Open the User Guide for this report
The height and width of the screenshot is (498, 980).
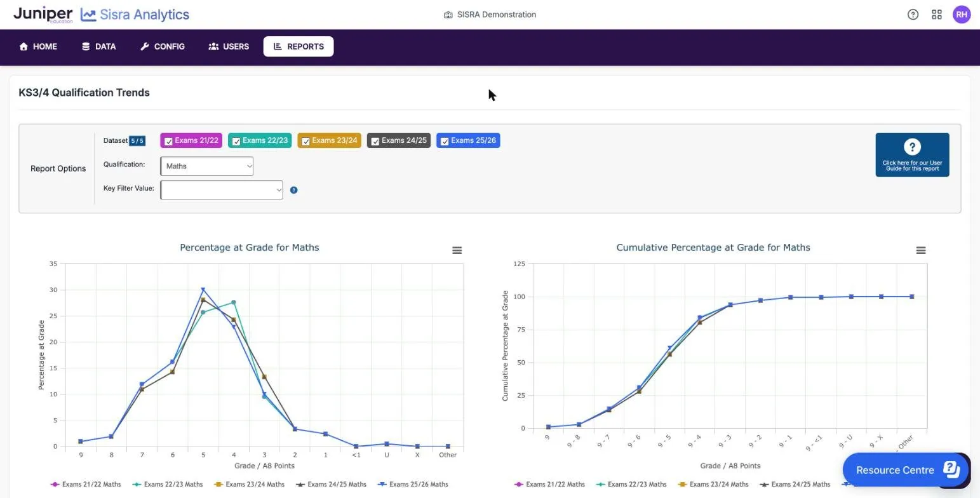(912, 155)
